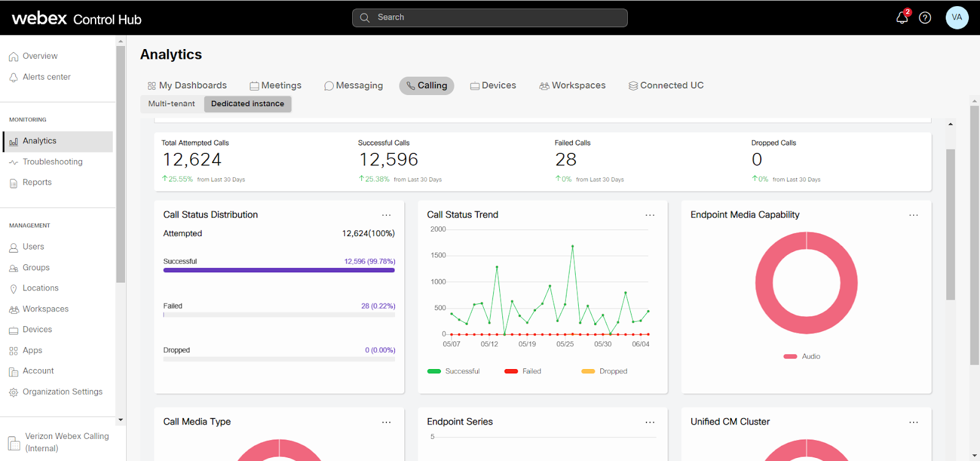Click the Dropped Calls value 0
980x461 pixels.
[757, 160]
